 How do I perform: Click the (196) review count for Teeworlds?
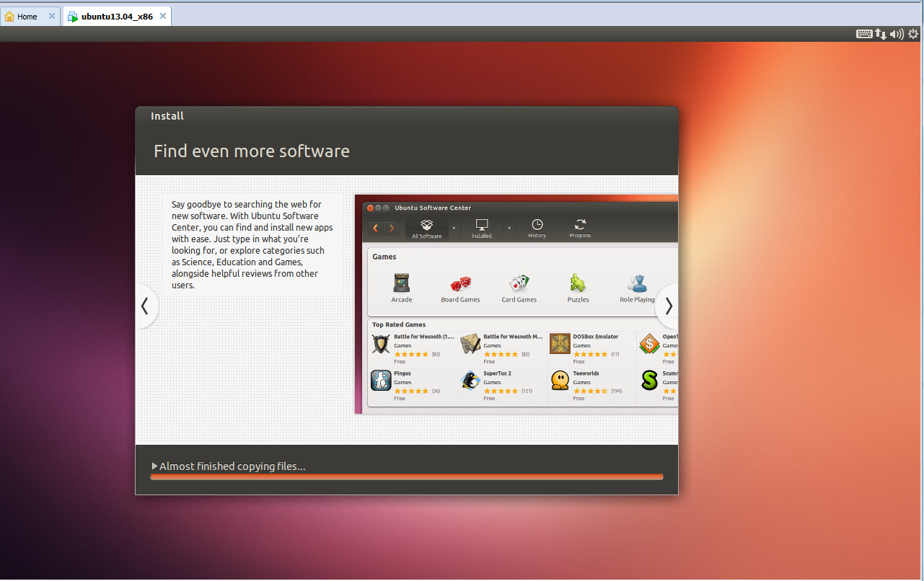[616, 391]
